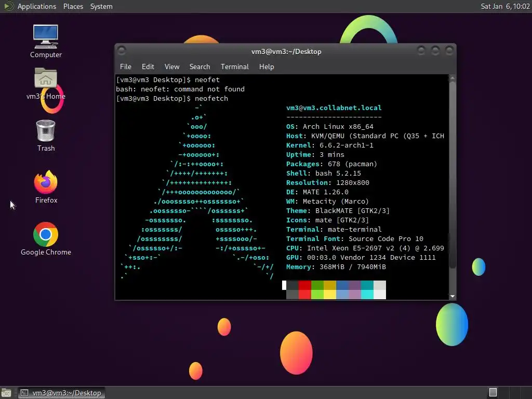Screen dimensions: 532x399
Task: Click the terminal scrollbar down arrow
Action: click(453, 296)
